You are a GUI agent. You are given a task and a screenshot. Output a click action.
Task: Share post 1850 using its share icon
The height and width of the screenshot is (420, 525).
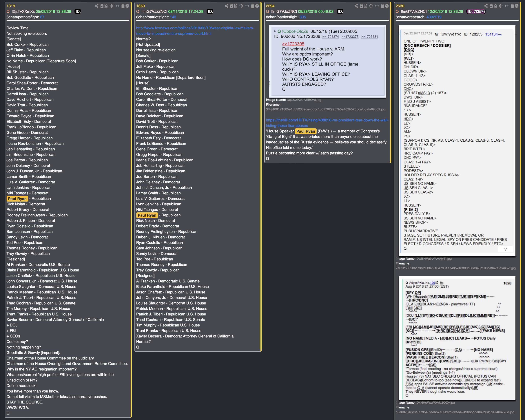pos(227,6)
